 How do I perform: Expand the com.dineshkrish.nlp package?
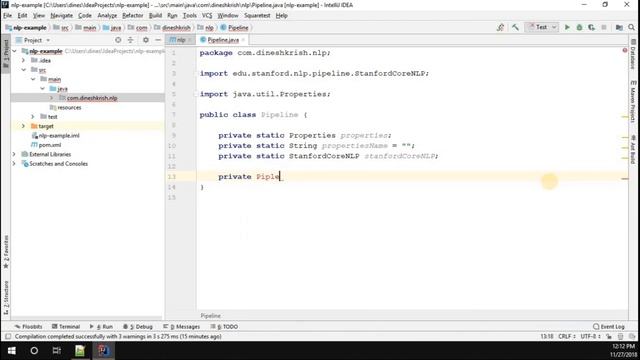(52, 98)
